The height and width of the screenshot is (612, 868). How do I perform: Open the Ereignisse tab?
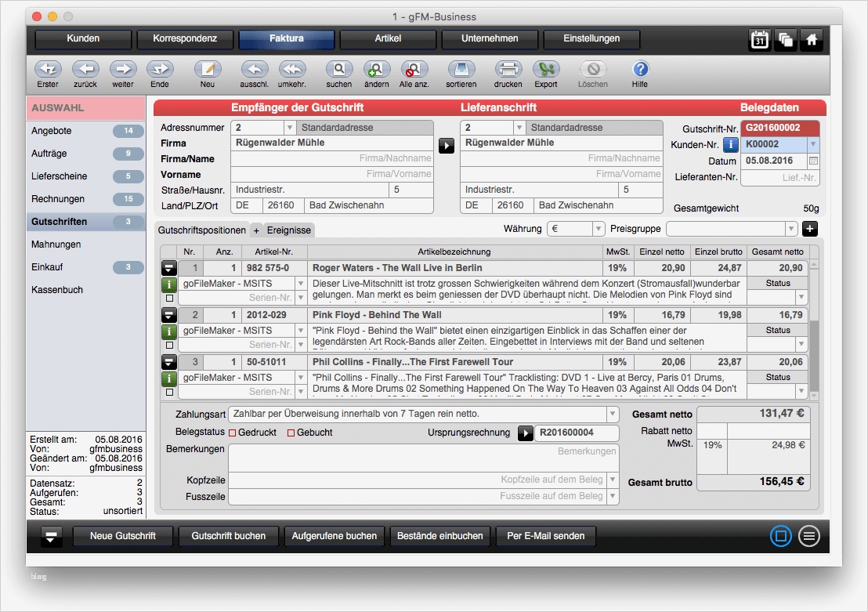pyautogui.click(x=288, y=230)
